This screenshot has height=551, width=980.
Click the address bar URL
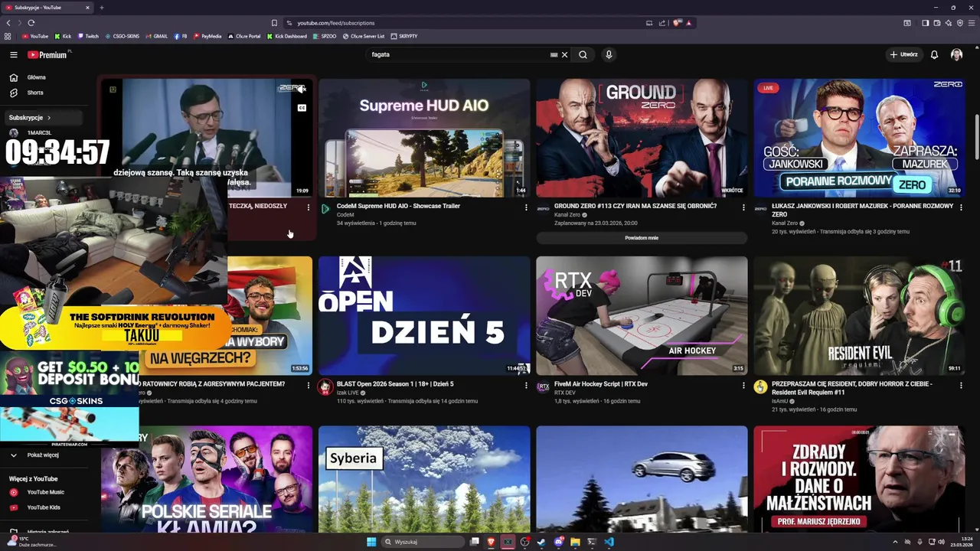[x=335, y=23]
